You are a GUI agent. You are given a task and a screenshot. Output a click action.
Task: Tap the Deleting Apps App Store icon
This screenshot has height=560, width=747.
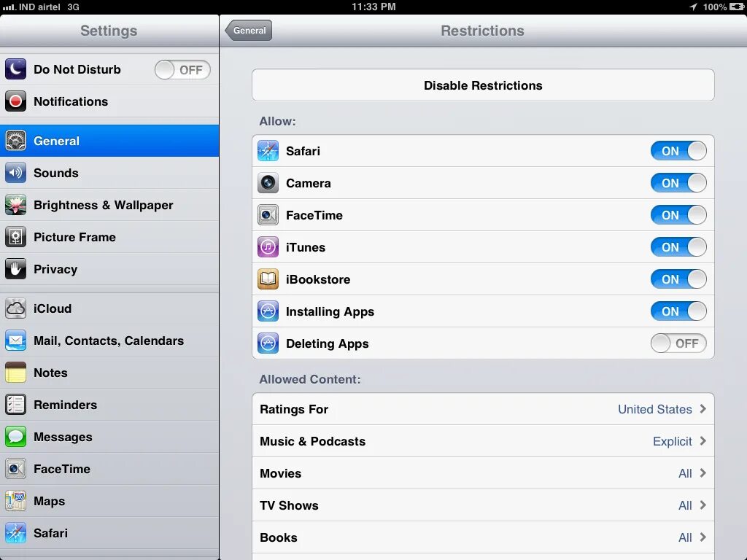[x=268, y=343]
